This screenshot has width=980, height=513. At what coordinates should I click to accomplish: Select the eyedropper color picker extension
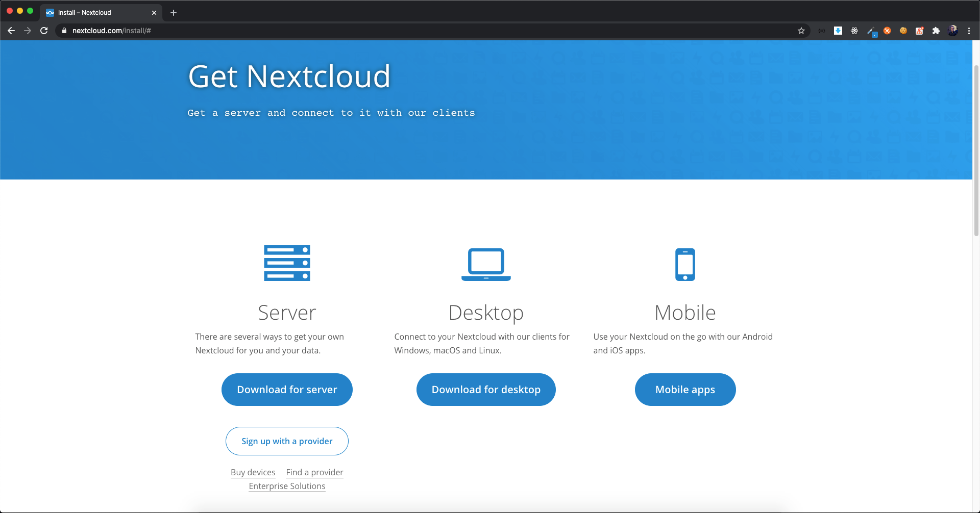[x=871, y=31]
